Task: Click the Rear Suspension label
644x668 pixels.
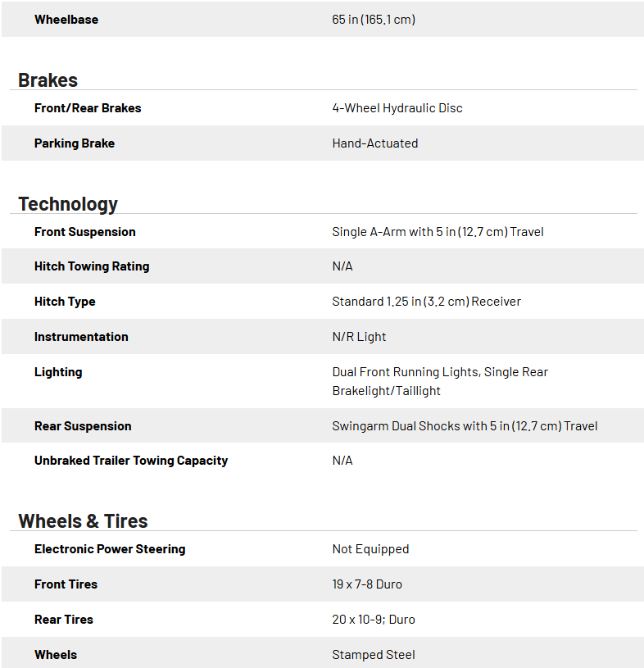Action: (83, 426)
